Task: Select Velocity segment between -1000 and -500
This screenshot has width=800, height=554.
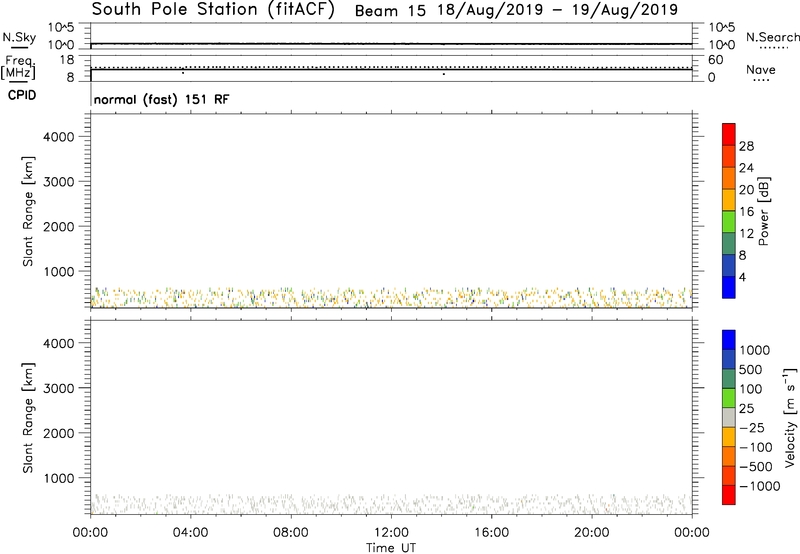Action: [x=729, y=476]
